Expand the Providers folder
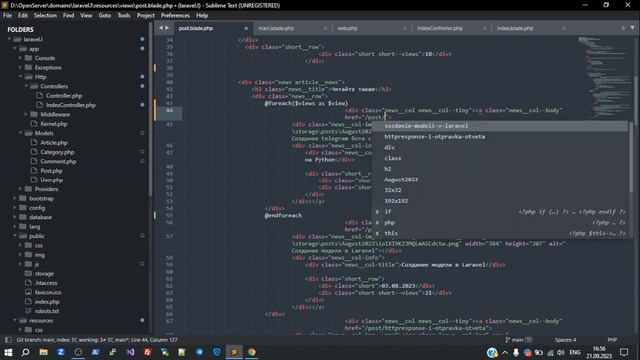This screenshot has height=360, width=640. [x=20, y=189]
